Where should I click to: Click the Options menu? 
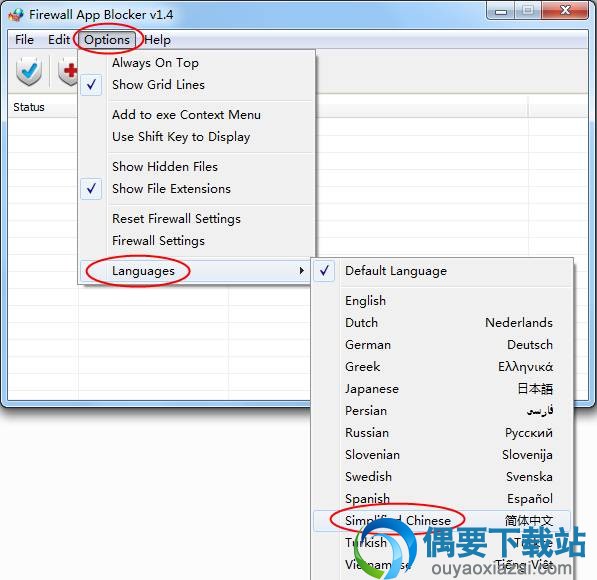[x=107, y=40]
